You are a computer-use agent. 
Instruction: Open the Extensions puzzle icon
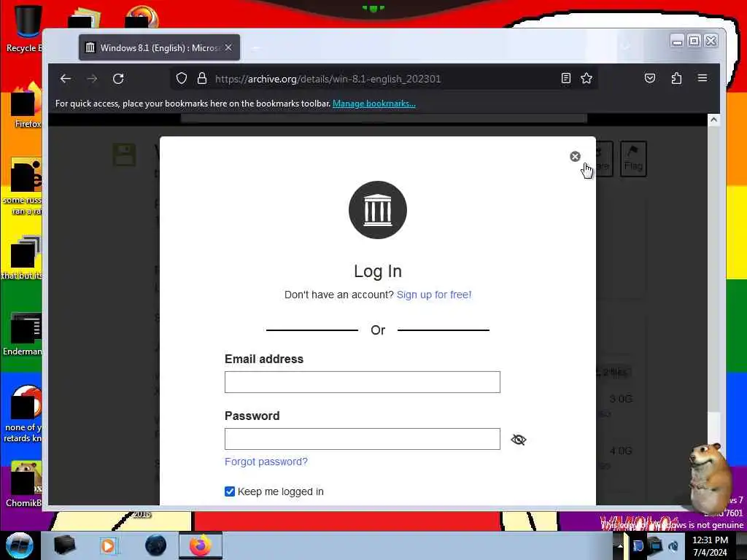tap(676, 78)
